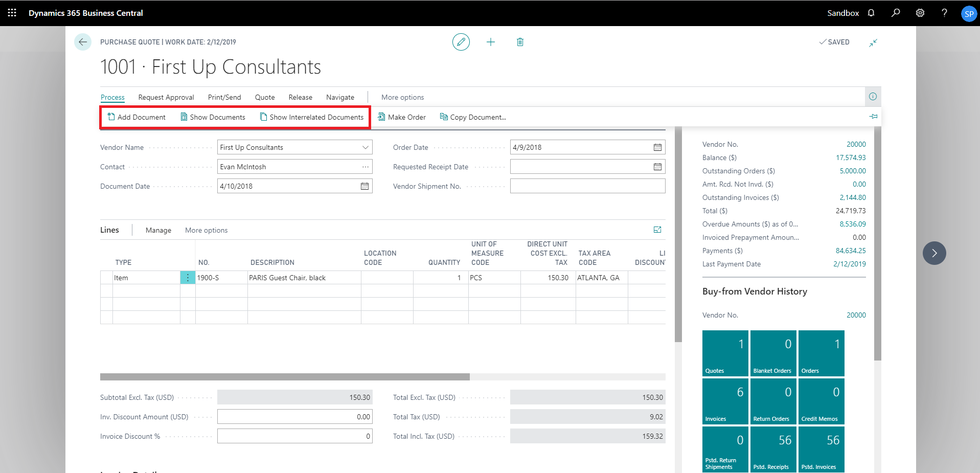
Task: Open the settings gear icon
Action: coord(920,13)
